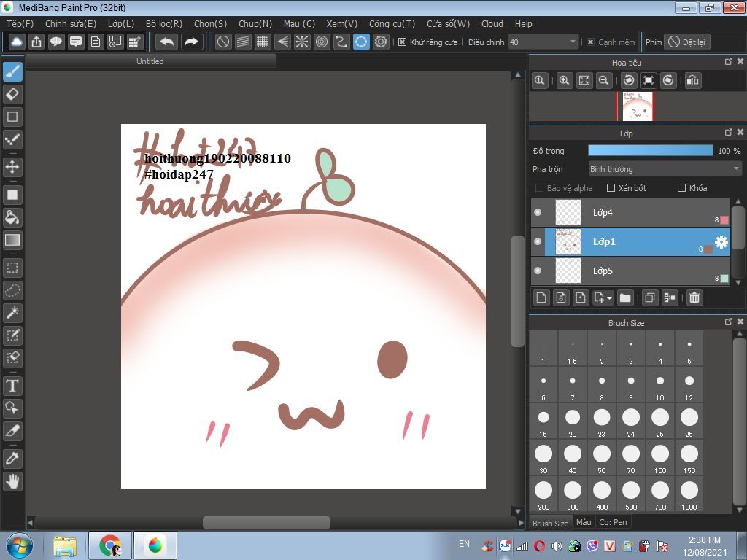Viewport: 747px width, 560px height.
Task: Open the Bộ lọc(R) menu
Action: 163,23
